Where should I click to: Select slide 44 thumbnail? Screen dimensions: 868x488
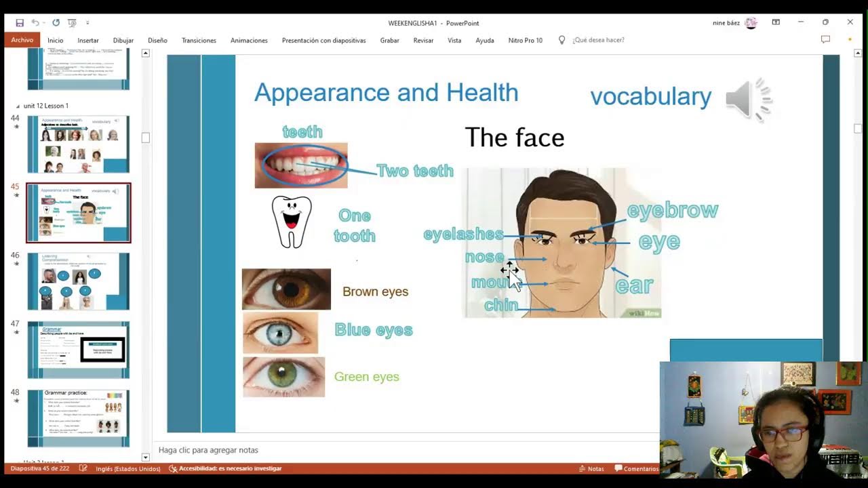click(x=79, y=144)
